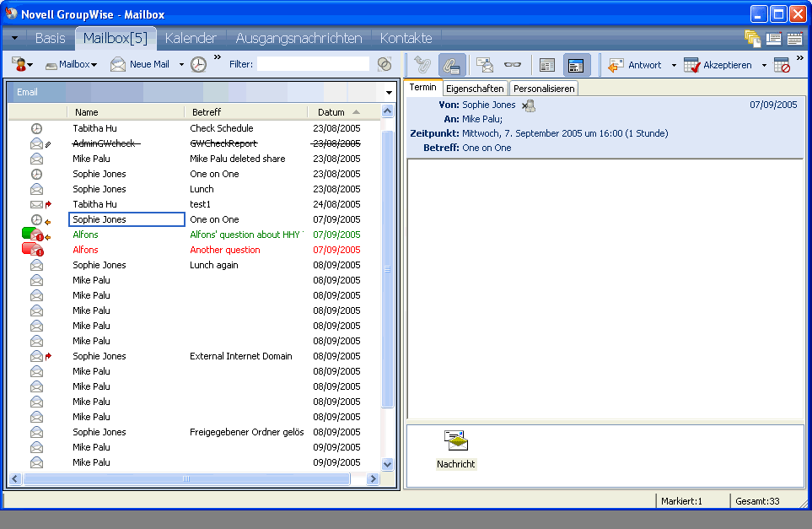Click the open-envelope message icon in toolbar
This screenshot has width=812, height=529.
point(484,65)
